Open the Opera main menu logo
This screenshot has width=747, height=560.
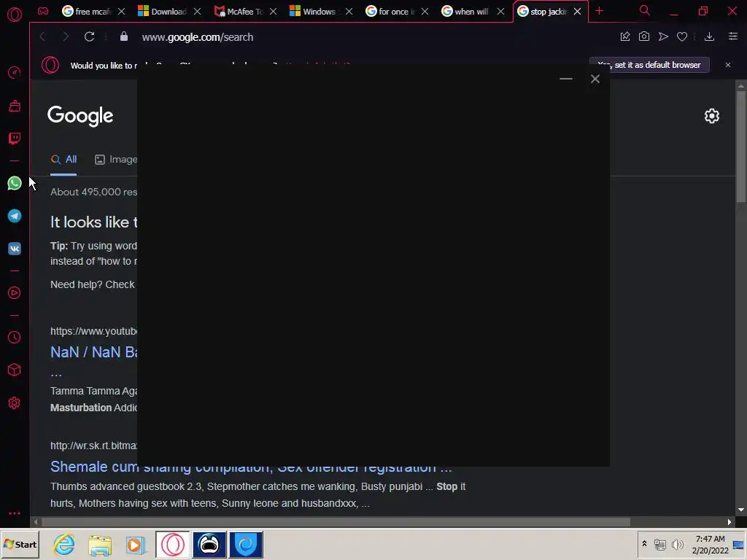(x=15, y=15)
